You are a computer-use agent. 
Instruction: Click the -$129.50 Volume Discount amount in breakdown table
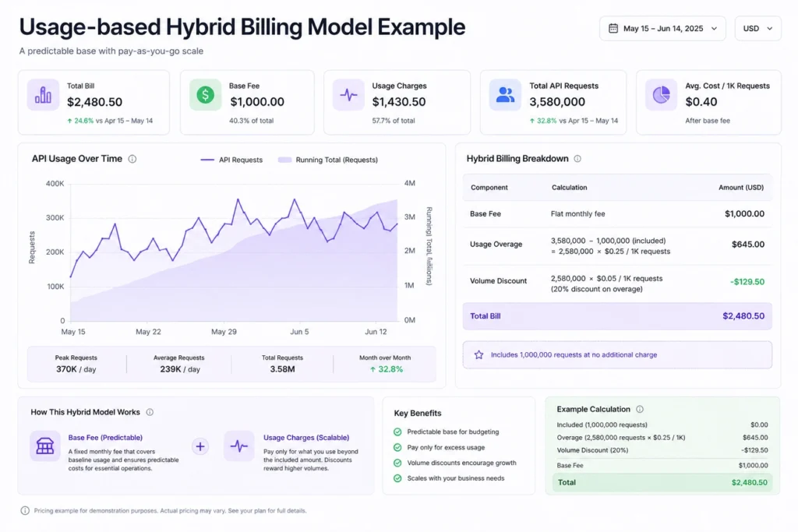point(747,282)
